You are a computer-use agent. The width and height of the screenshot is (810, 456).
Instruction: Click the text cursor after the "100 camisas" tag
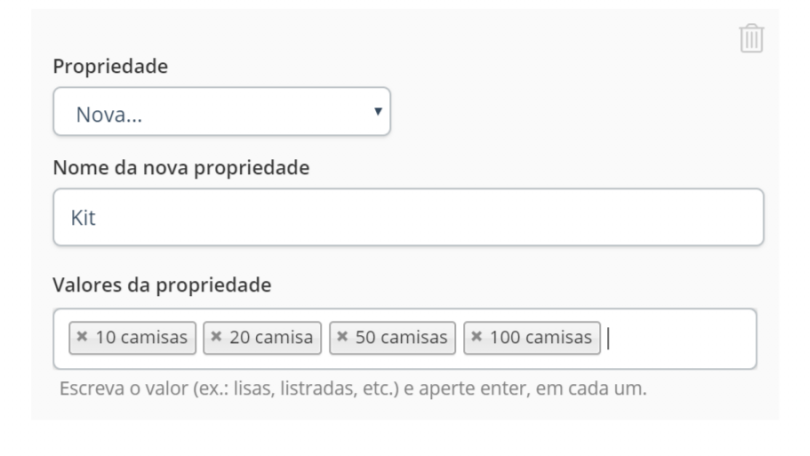pyautogui.click(x=609, y=339)
